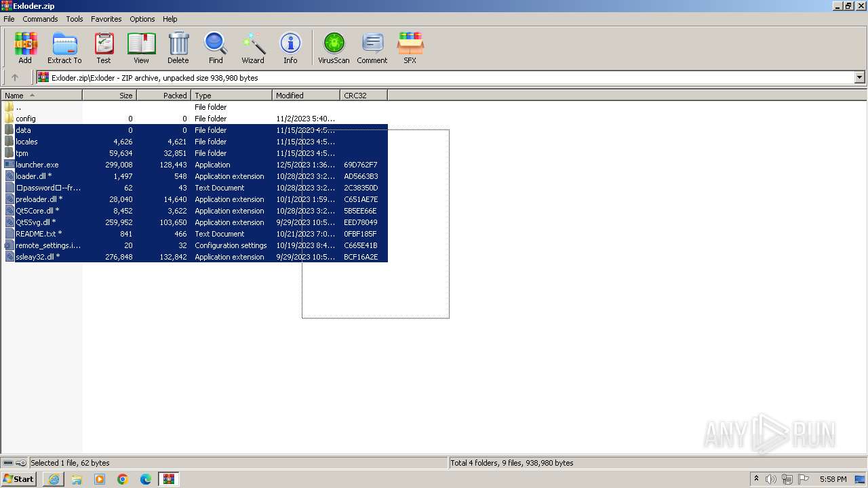The height and width of the screenshot is (488, 868).
Task: Select the data folder row
Action: click(194, 130)
